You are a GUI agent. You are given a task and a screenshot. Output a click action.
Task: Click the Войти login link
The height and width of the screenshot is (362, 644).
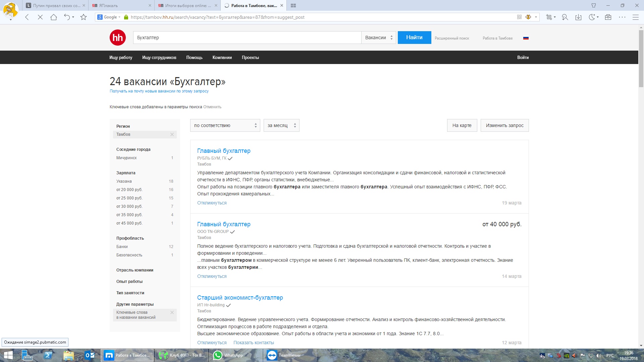coord(523,58)
